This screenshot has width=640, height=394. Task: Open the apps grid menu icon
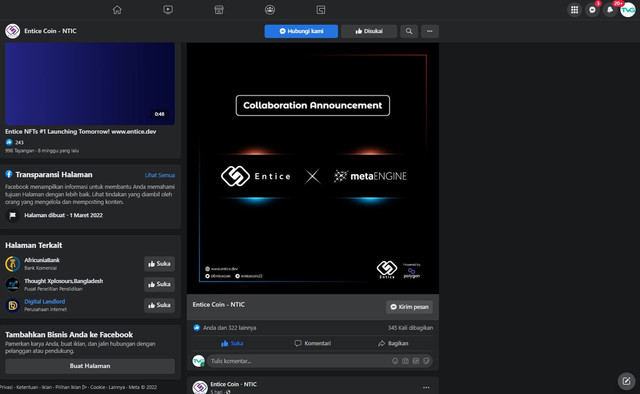click(x=574, y=10)
